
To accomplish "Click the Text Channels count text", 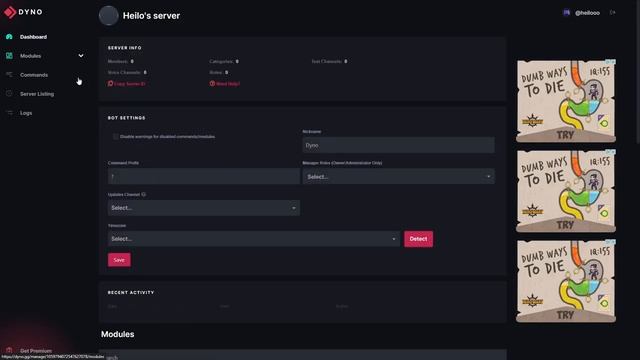I will pos(329,61).
